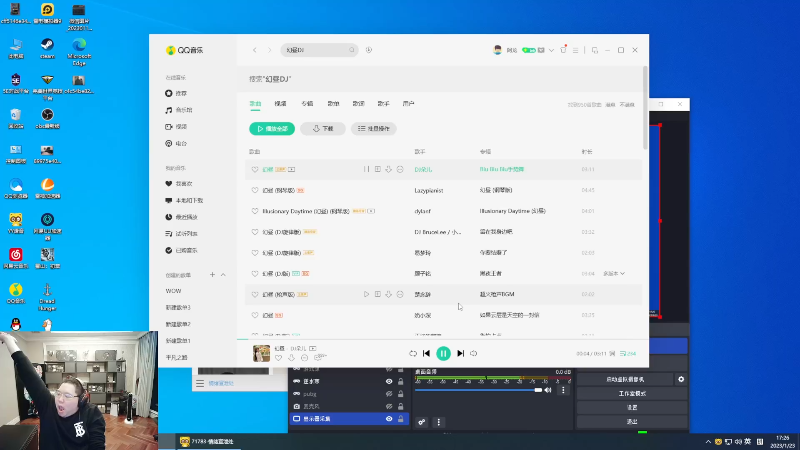The image size is (800, 450).
Task: Toggle play mode loop icon in player
Action: tap(413, 354)
